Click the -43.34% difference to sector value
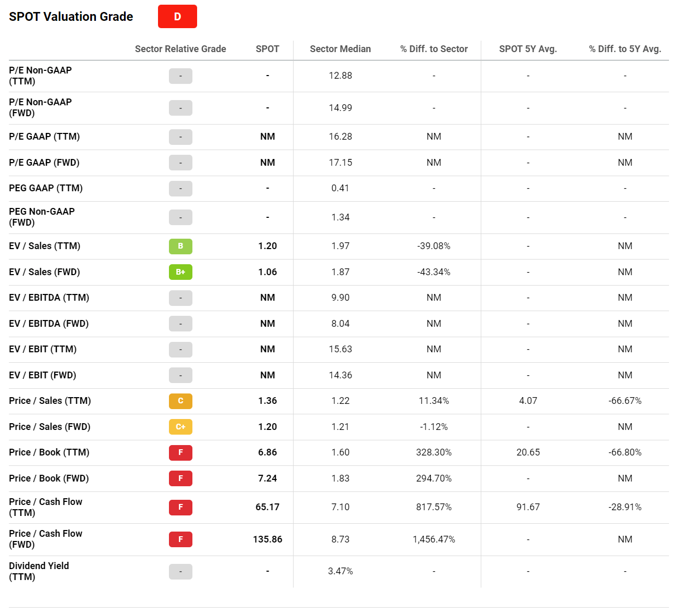 [x=434, y=272]
